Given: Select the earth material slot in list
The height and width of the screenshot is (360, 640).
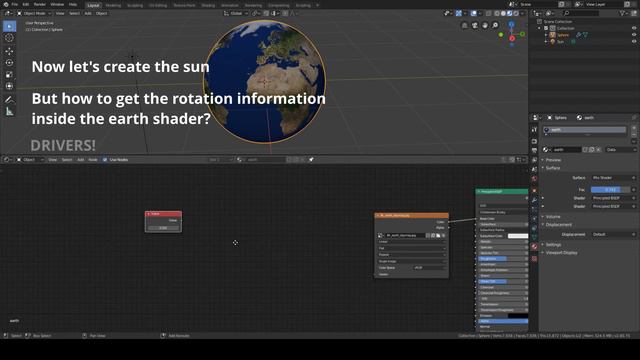Looking at the screenshot, I should click(x=584, y=130).
